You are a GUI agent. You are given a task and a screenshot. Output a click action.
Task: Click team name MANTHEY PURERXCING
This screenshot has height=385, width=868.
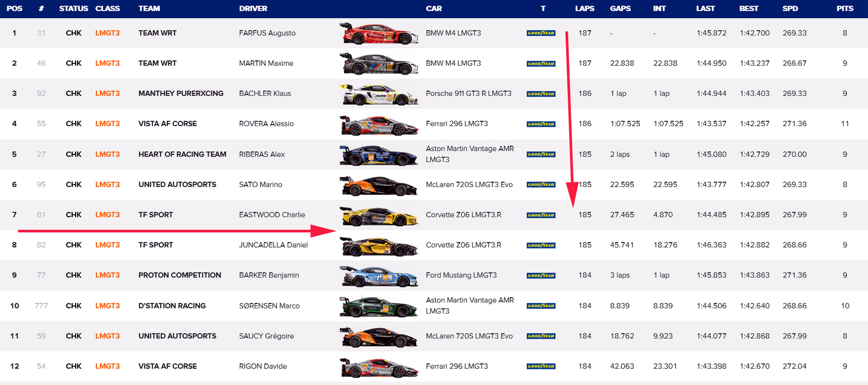click(181, 93)
